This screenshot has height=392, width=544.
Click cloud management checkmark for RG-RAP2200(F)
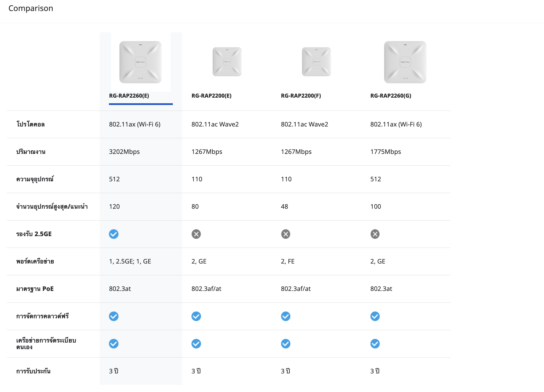tap(285, 316)
